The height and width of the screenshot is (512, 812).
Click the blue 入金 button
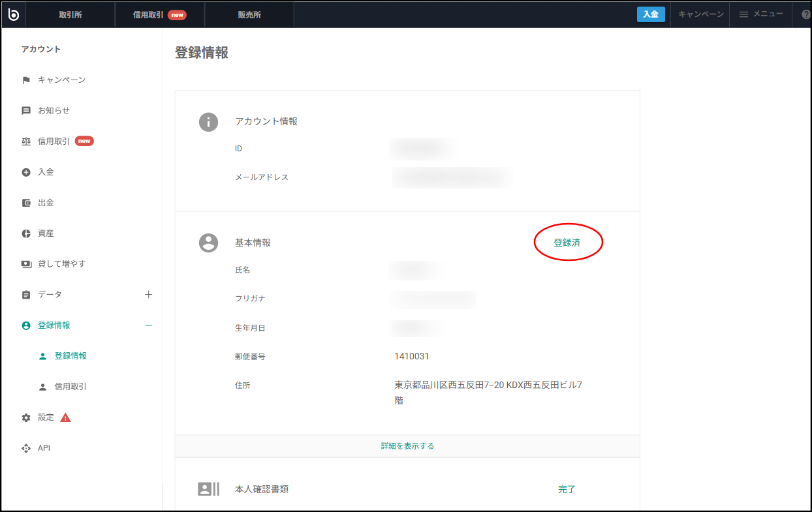click(651, 14)
